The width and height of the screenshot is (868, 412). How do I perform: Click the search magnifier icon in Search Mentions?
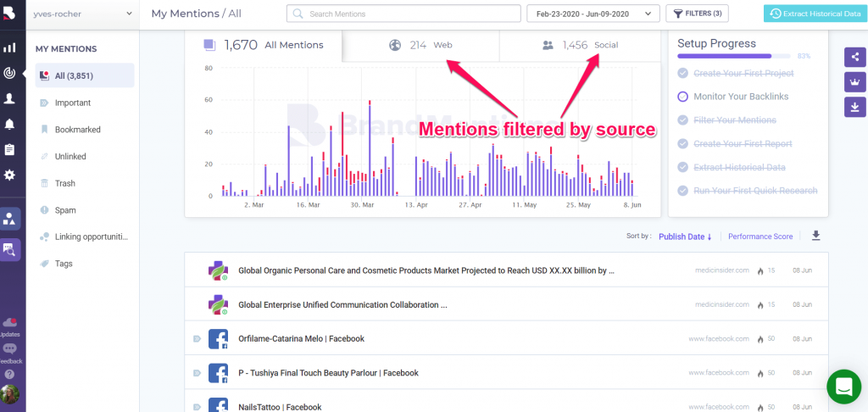(298, 14)
